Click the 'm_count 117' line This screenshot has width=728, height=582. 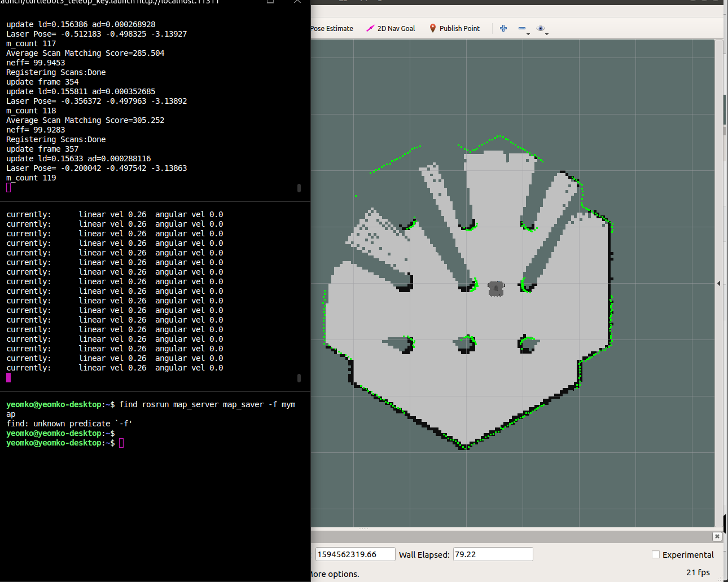[x=31, y=43]
